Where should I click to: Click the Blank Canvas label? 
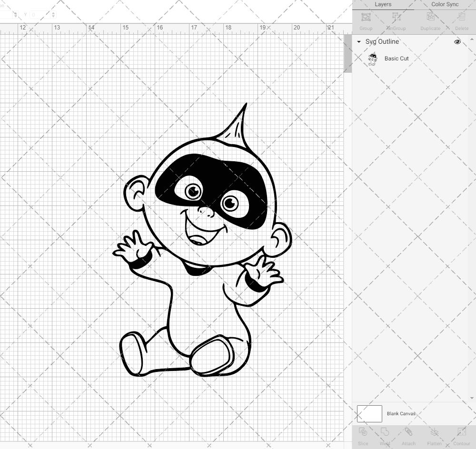point(401,413)
